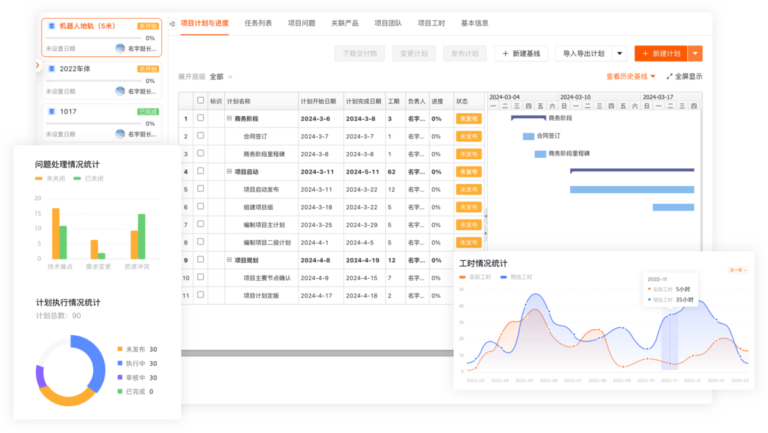The height and width of the screenshot is (433, 768).
Task: Check the box for row 商务阶段里程碑
Action: pyautogui.click(x=200, y=153)
